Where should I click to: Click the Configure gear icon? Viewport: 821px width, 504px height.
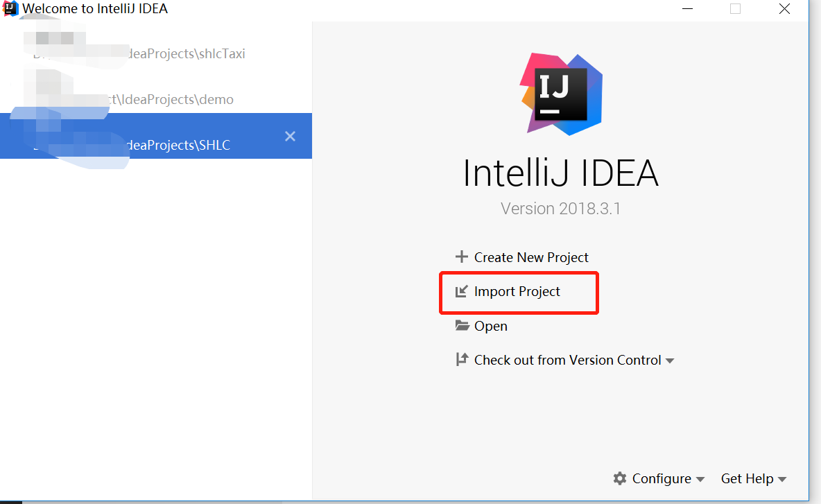[x=620, y=478]
